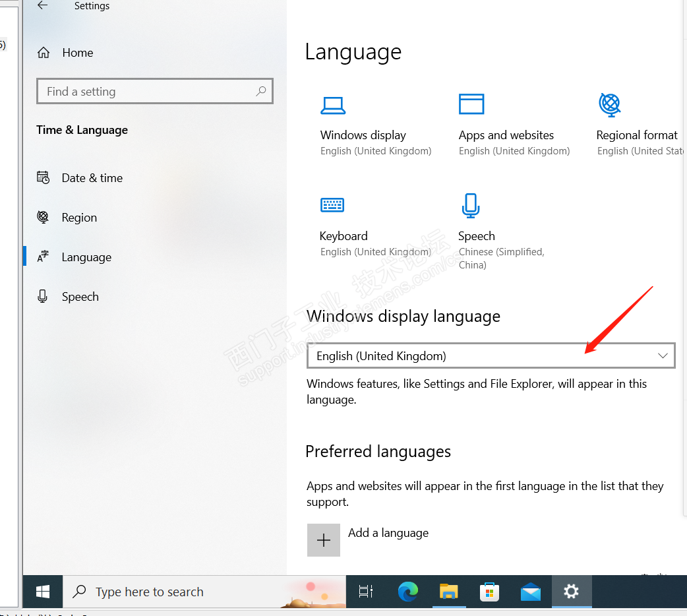Click the taskbar search magnifier icon
Screen dimensions: 687x616
click(x=79, y=592)
